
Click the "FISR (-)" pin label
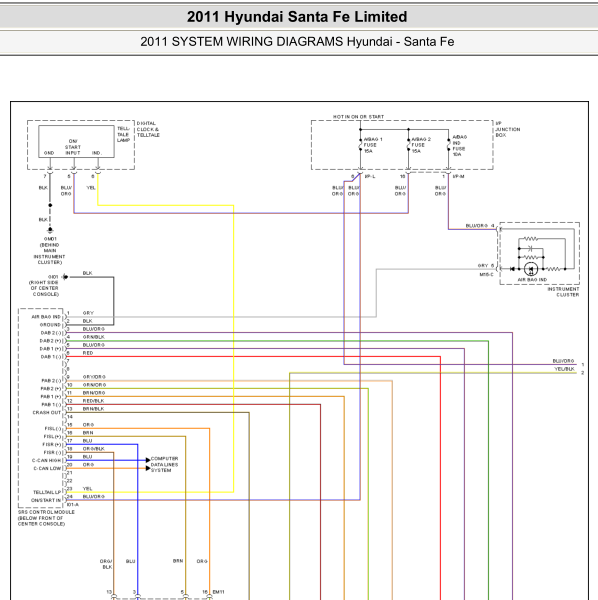pos(52,453)
